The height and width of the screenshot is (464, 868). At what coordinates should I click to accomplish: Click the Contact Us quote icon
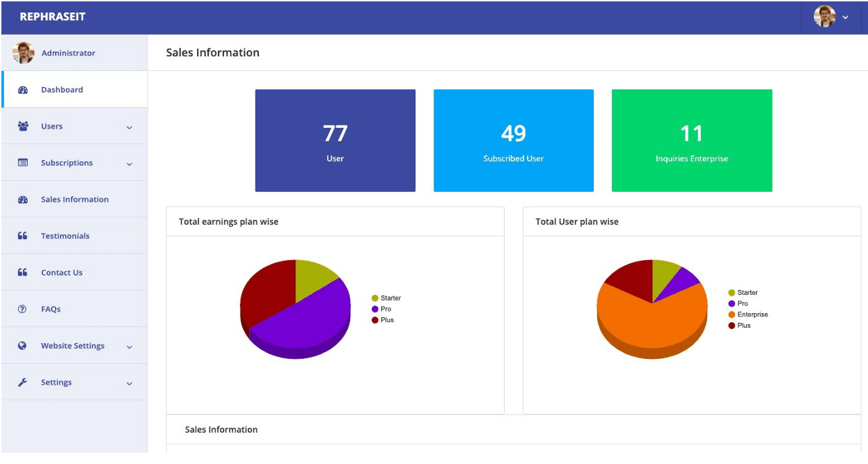tap(22, 273)
